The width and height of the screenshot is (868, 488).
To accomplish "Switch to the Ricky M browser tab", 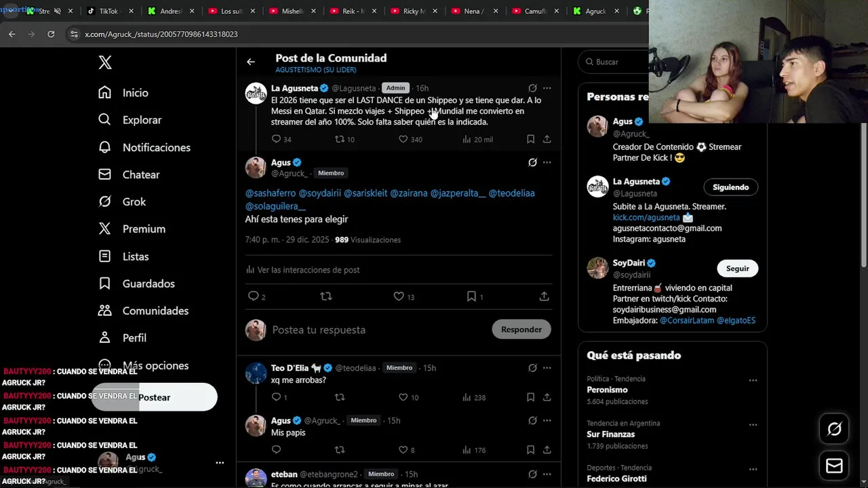I will (x=414, y=11).
